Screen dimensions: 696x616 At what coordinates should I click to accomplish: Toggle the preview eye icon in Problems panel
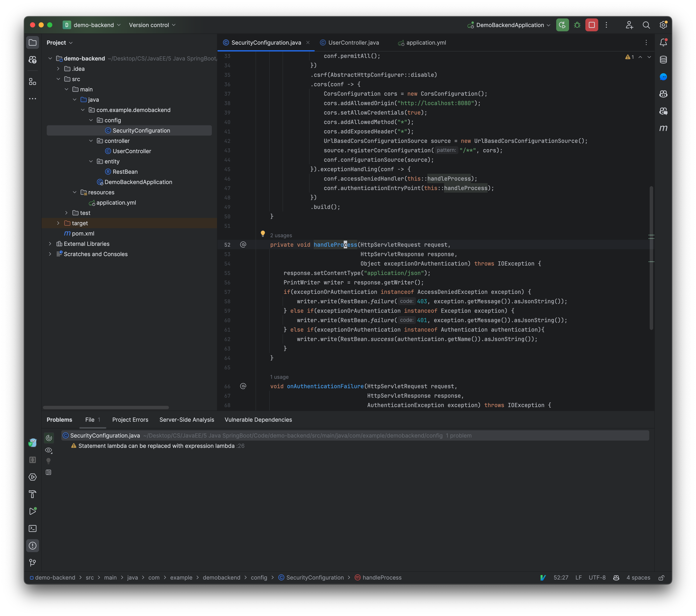[x=48, y=450]
